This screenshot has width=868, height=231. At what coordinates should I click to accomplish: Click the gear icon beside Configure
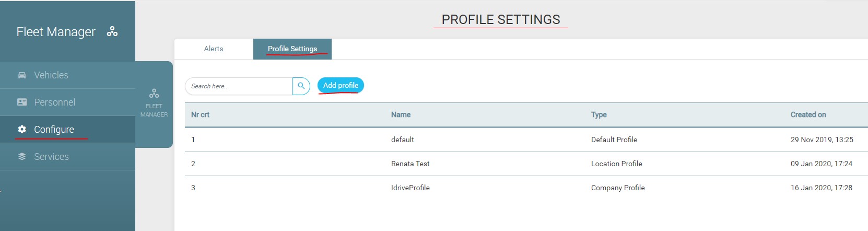tap(22, 129)
